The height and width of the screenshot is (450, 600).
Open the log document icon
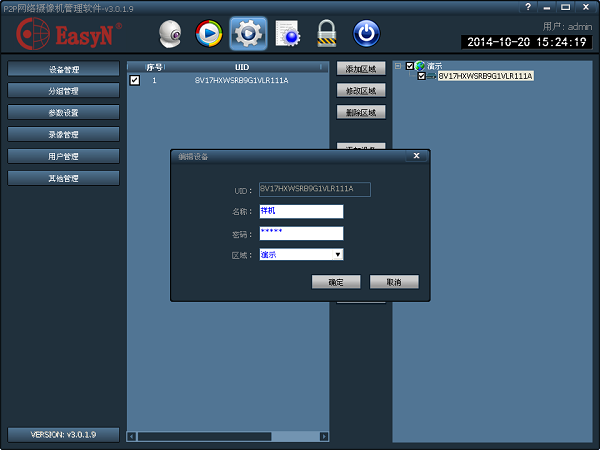pos(288,34)
